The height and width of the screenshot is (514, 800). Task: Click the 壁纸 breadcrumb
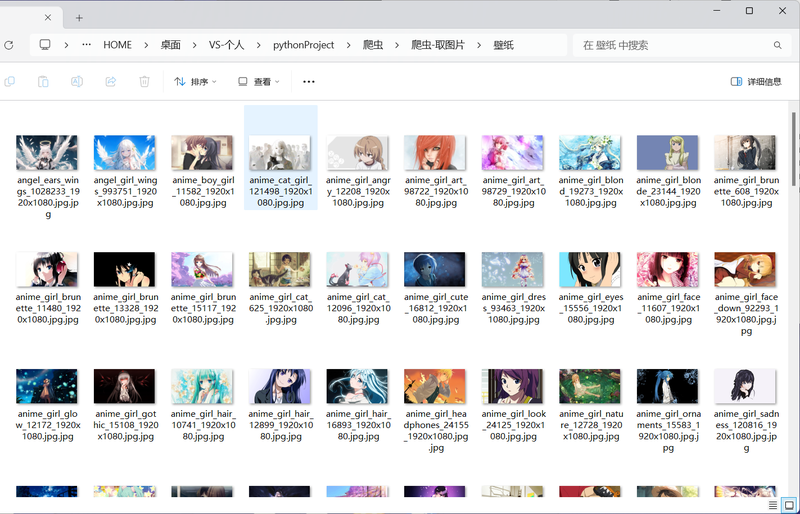click(x=503, y=45)
